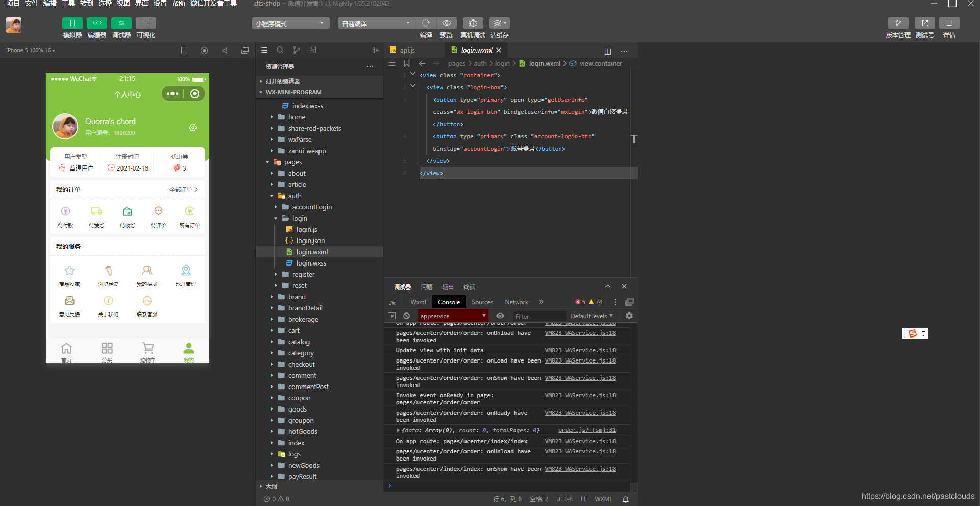The height and width of the screenshot is (506, 980).
Task: Tap the settings gear in the simulator profile
Action: pyautogui.click(x=193, y=128)
